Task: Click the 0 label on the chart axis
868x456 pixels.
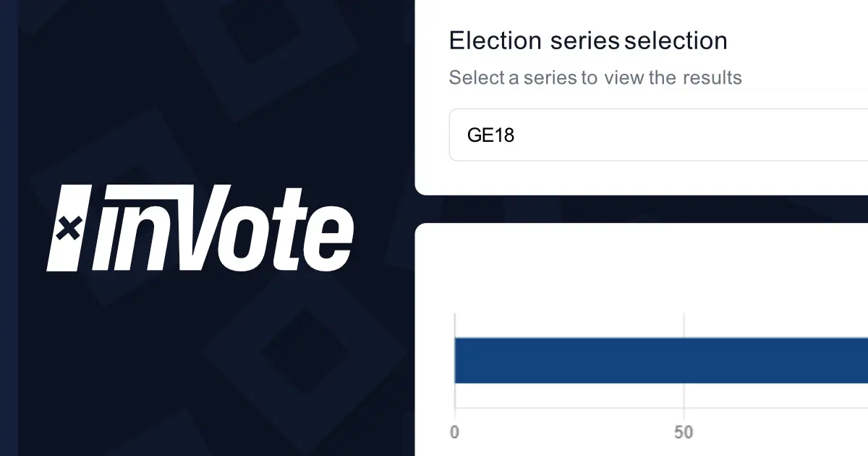Action: [454, 431]
